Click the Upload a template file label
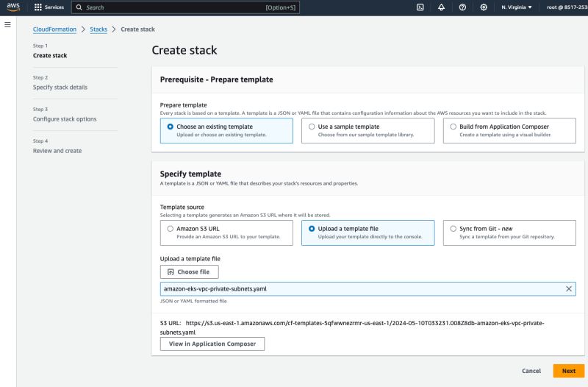 click(x=190, y=259)
